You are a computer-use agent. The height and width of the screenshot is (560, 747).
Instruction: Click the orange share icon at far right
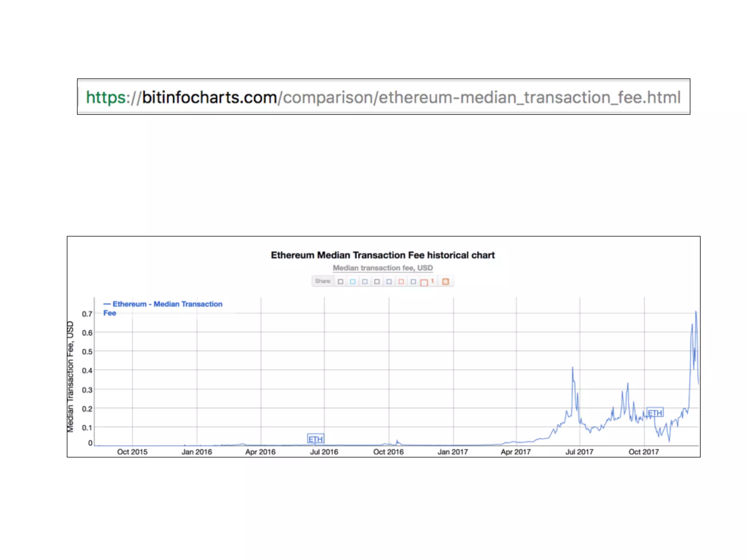coord(445,281)
